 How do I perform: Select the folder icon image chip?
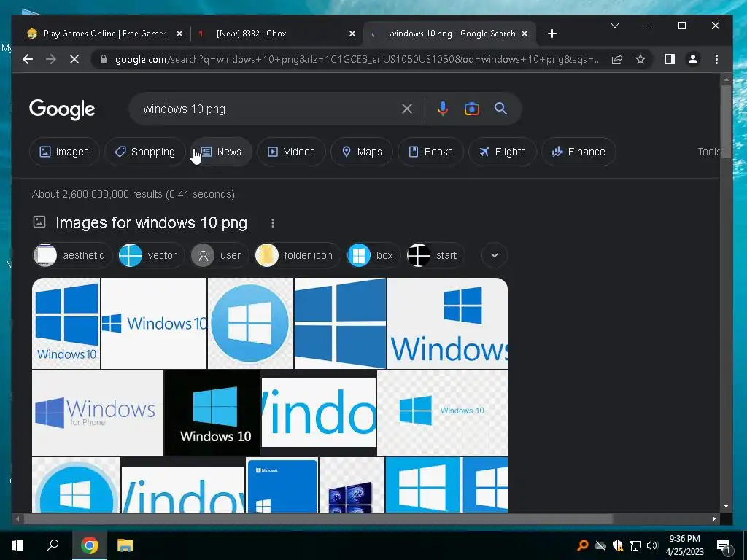[x=298, y=255]
